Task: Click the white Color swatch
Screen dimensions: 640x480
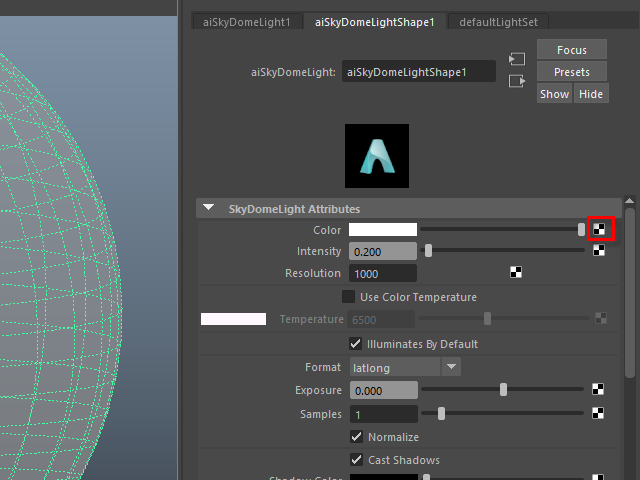Action: (x=382, y=229)
